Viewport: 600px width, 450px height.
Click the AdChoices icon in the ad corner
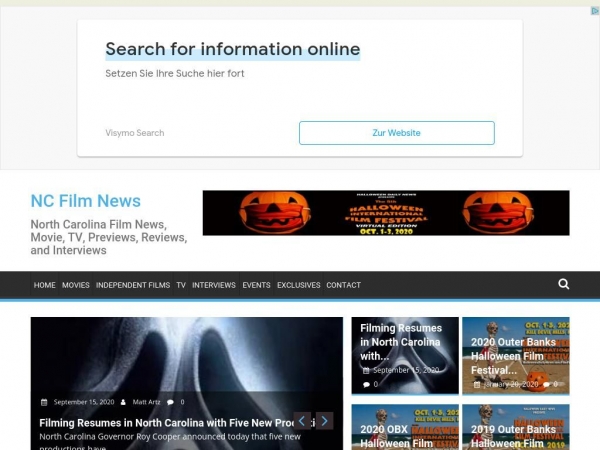(595, 11)
